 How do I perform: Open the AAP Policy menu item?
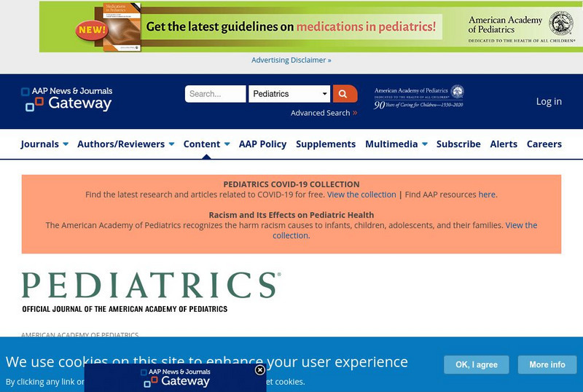click(262, 144)
